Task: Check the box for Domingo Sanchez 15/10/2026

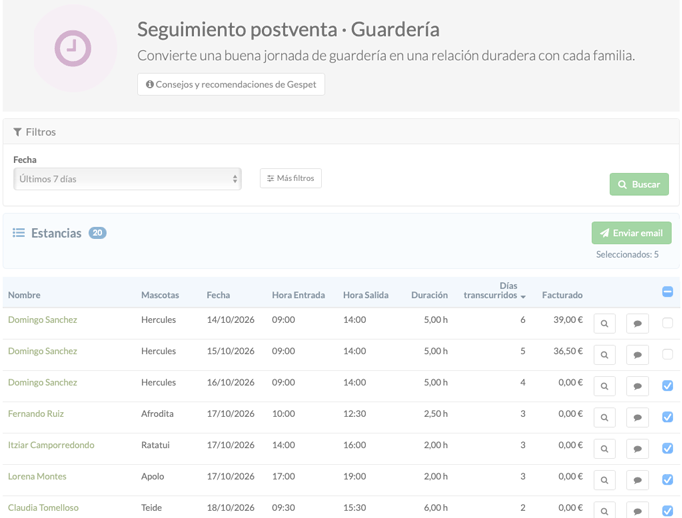Action: (x=667, y=354)
